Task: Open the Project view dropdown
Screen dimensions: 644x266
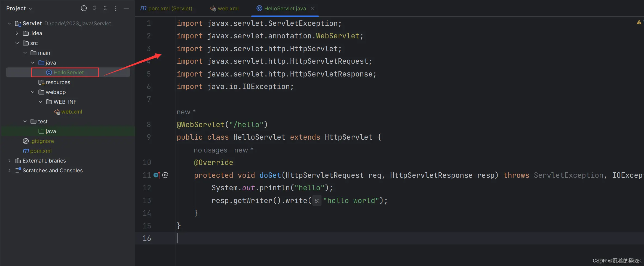Action: (19, 8)
